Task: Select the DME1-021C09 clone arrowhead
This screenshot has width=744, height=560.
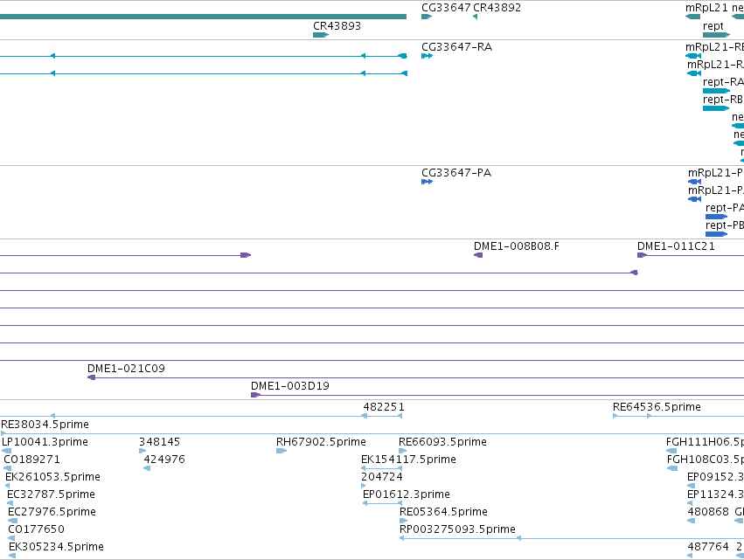Action: (x=92, y=377)
